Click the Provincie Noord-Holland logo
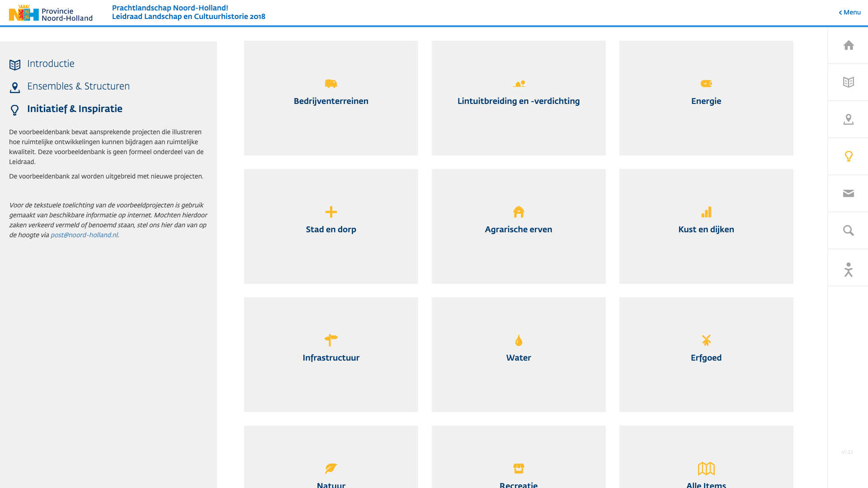The height and width of the screenshot is (488, 868). point(51,14)
